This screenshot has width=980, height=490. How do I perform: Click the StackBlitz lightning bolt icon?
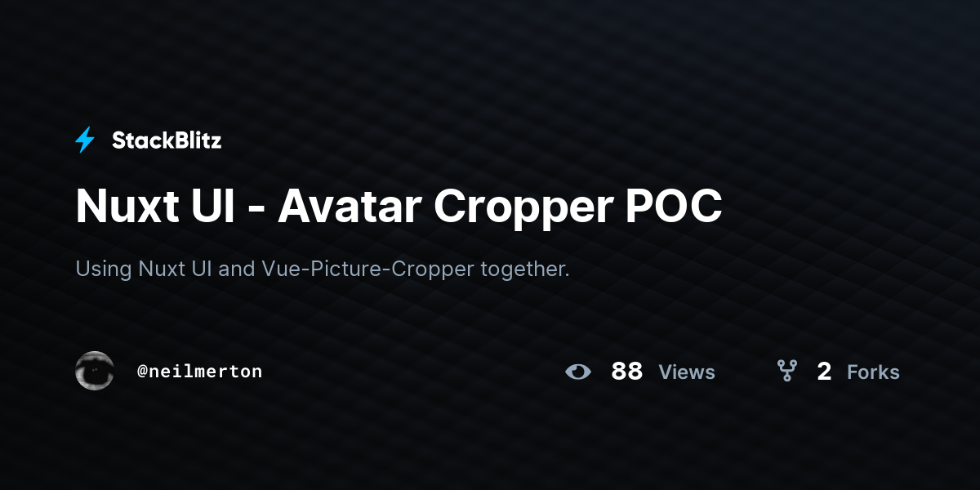pyautogui.click(x=85, y=140)
